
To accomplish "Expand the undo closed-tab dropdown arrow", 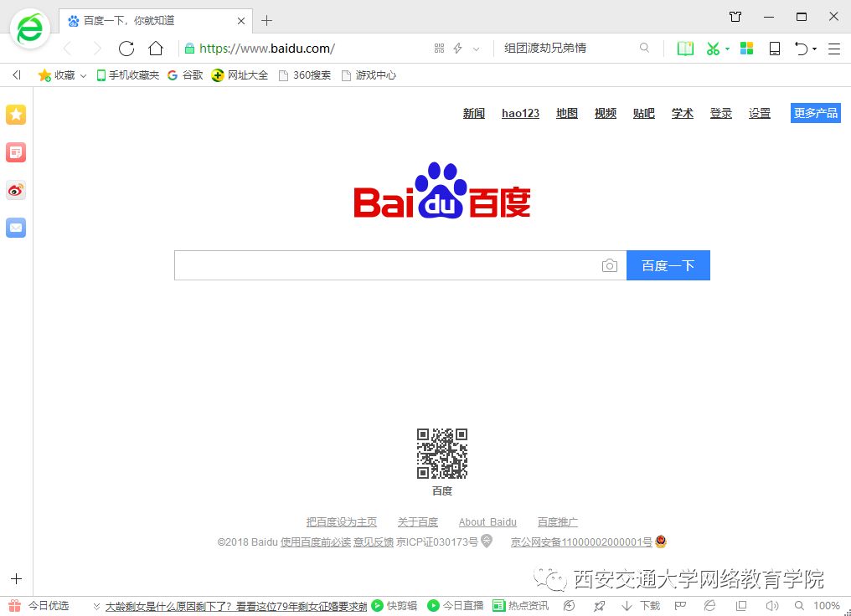I will point(815,49).
